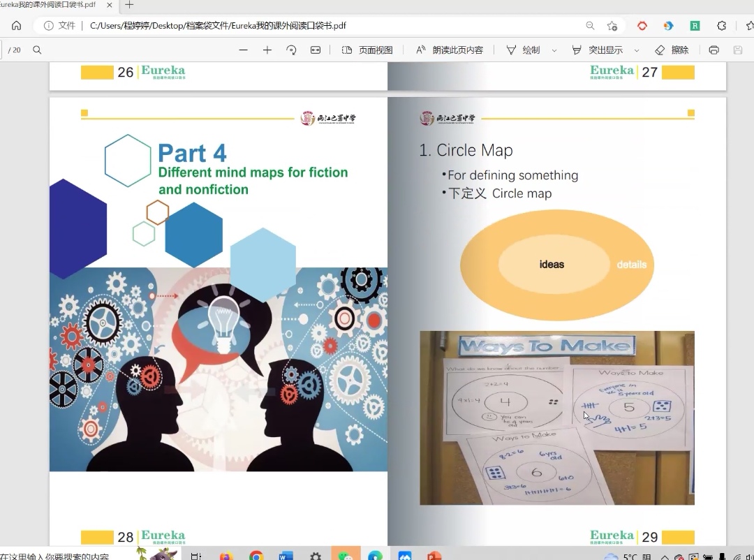Click page number 28 in the footer
754x560 pixels.
(126, 537)
